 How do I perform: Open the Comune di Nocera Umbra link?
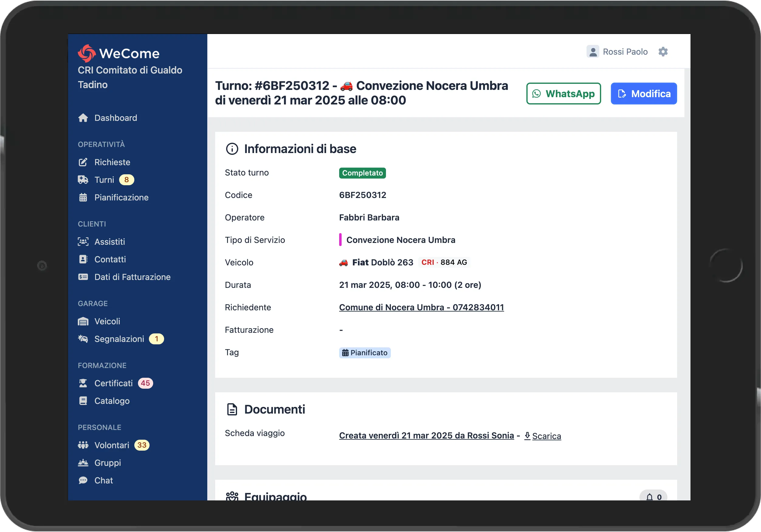point(421,307)
